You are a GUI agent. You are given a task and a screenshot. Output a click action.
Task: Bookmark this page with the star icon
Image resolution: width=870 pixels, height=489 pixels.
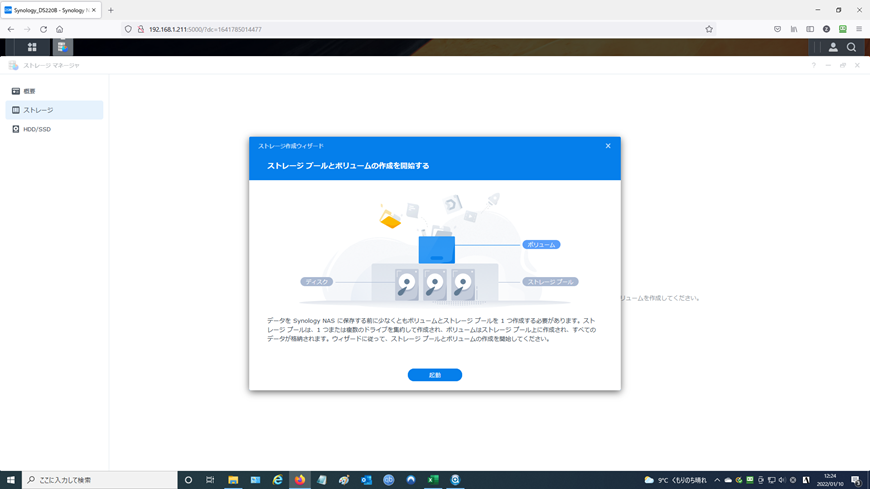coord(709,29)
